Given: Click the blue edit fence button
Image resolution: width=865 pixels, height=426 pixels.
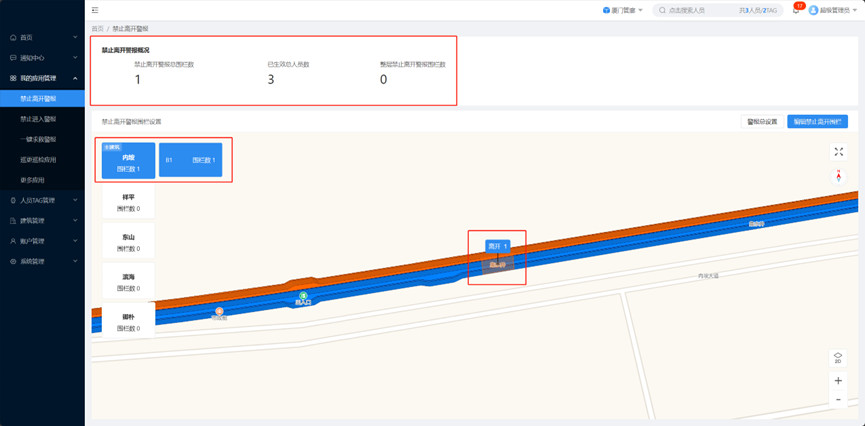Looking at the screenshot, I should [x=817, y=122].
